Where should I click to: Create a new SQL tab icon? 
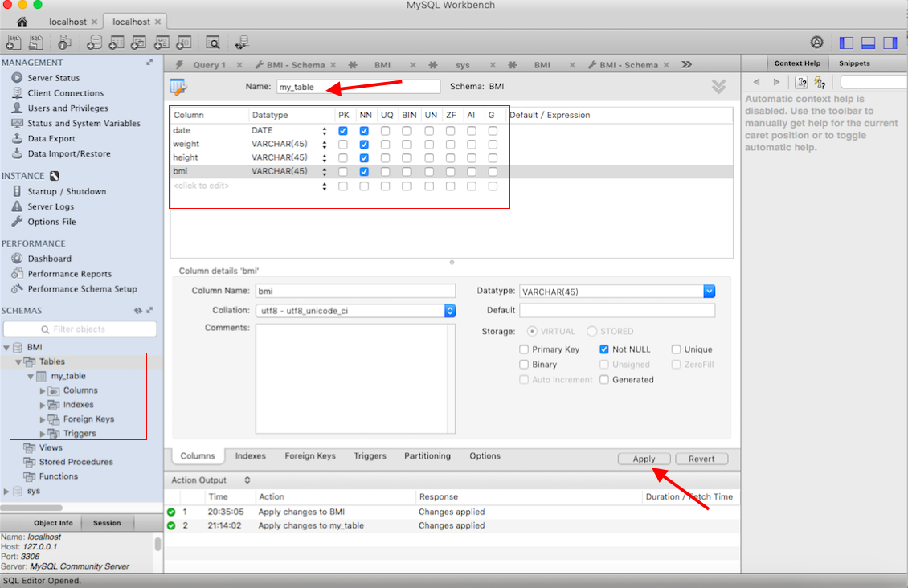click(x=14, y=43)
